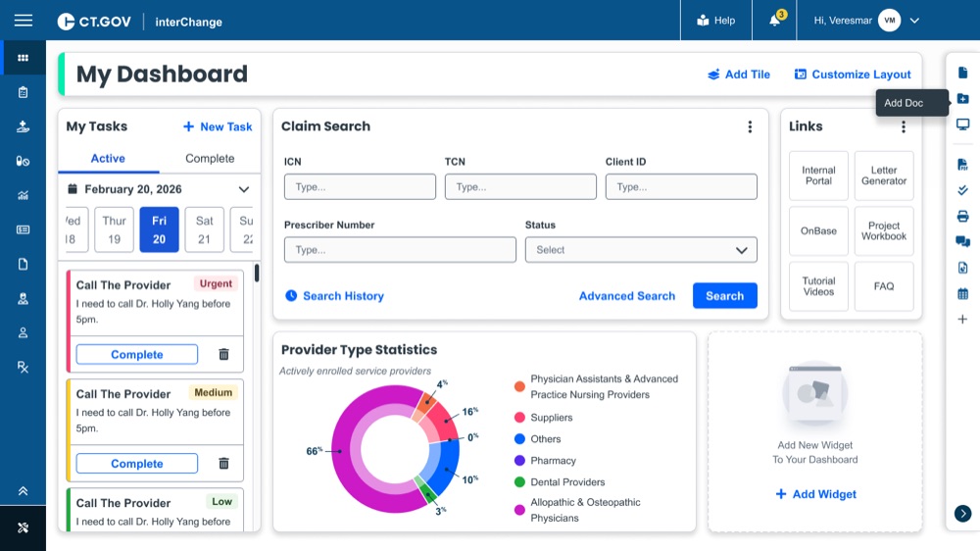Complete the Urgent Call The Provider task
Image resolution: width=980 pixels, height=551 pixels.
coord(137,355)
